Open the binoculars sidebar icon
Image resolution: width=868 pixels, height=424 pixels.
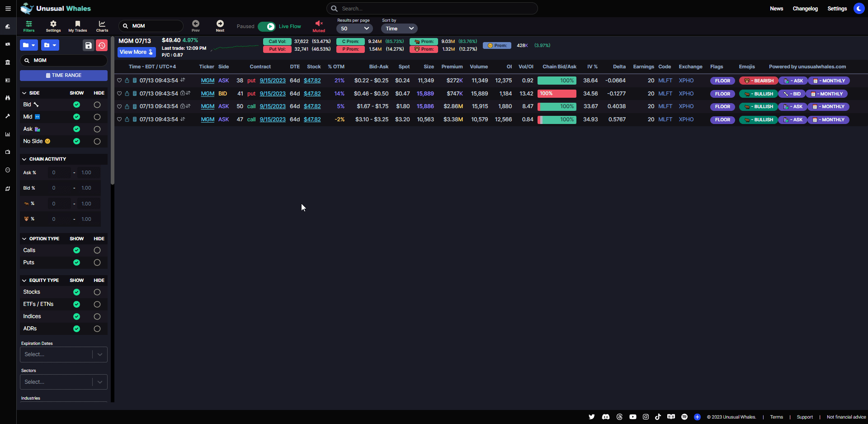coord(8,98)
